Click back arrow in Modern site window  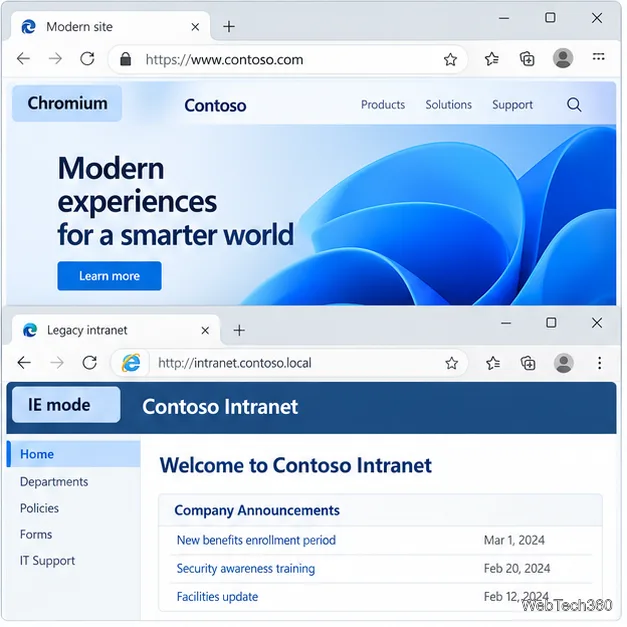(x=24, y=59)
